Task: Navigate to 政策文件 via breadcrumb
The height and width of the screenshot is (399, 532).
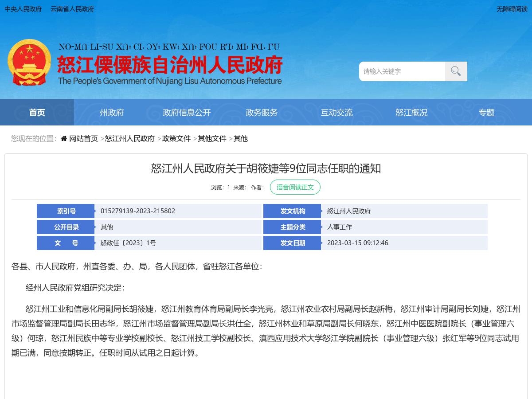Action: pyautogui.click(x=176, y=138)
